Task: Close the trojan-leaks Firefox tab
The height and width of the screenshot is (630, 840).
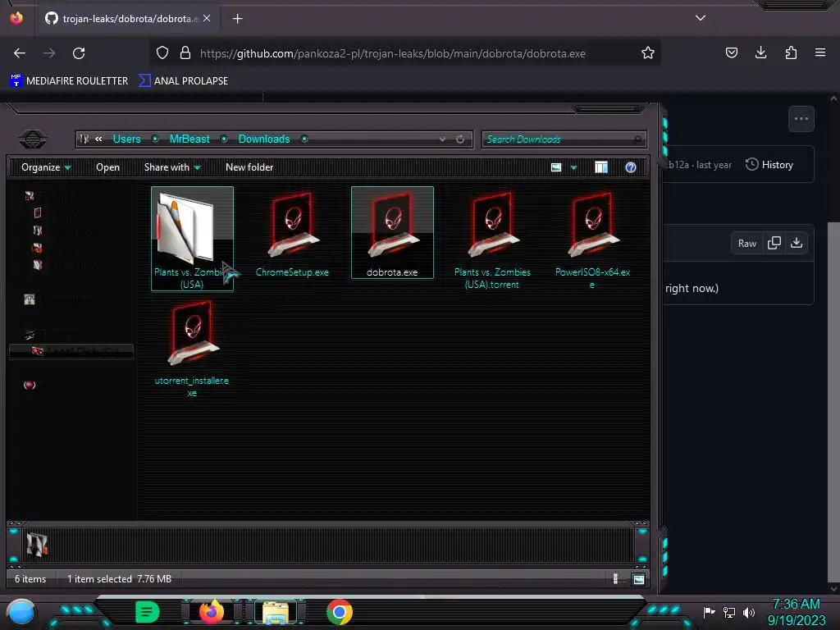Action: coord(207,18)
